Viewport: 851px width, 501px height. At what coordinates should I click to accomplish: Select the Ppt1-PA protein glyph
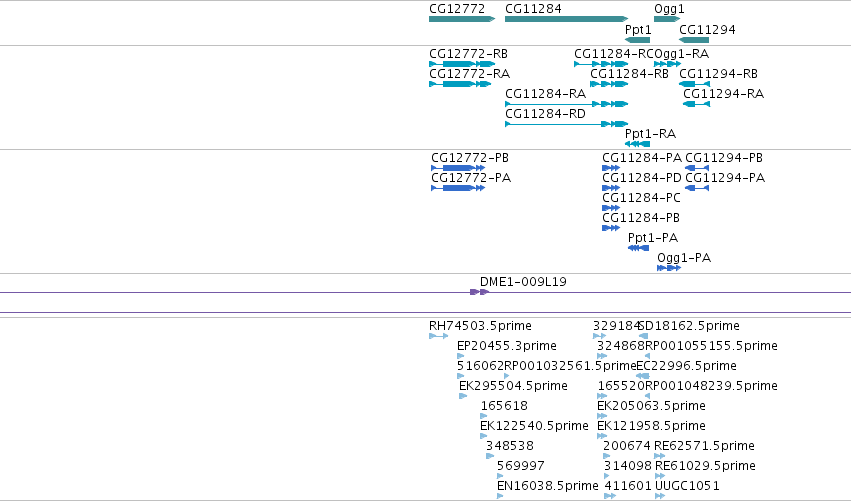point(638,249)
